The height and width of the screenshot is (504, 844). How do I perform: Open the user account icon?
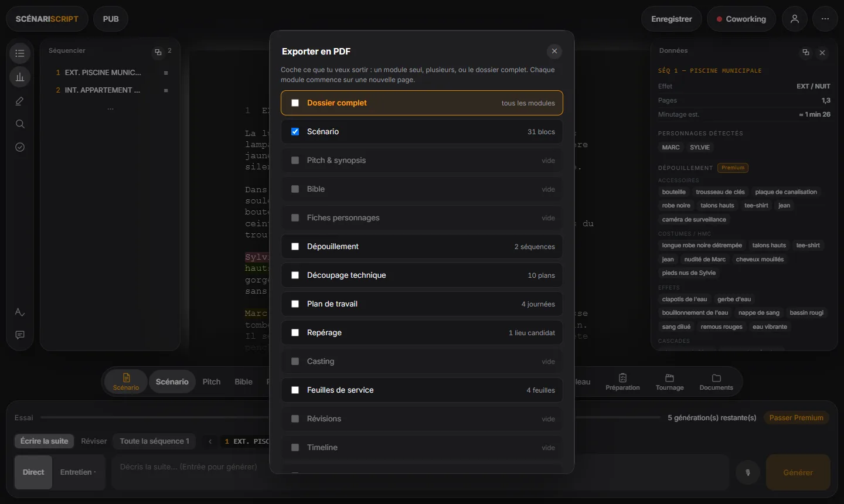(795, 19)
